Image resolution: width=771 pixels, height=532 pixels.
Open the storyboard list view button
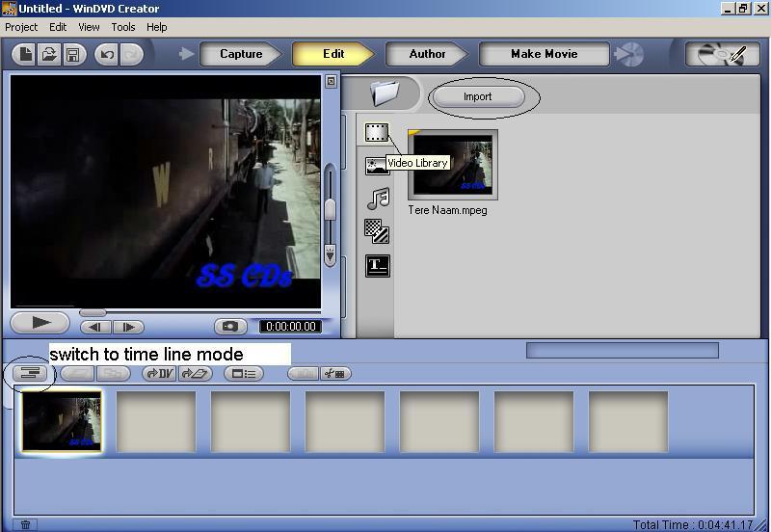click(x=244, y=374)
